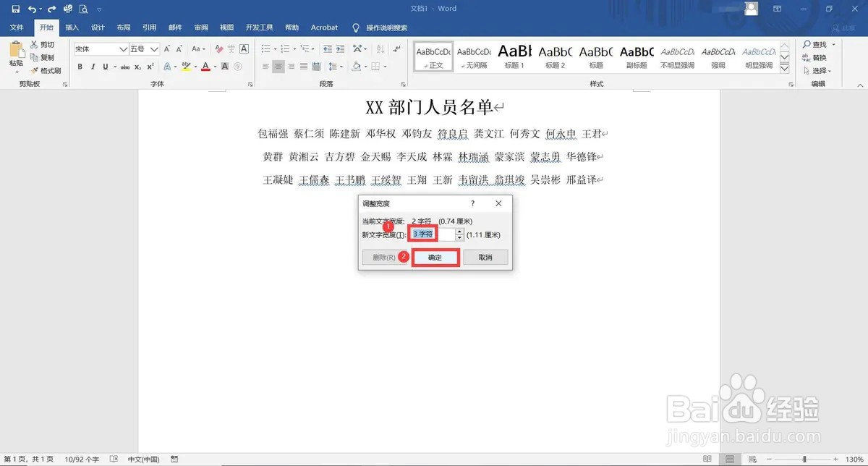This screenshot has height=466, width=868.
Task: Open the highlight color dropdown arrow
Action: tap(195, 67)
